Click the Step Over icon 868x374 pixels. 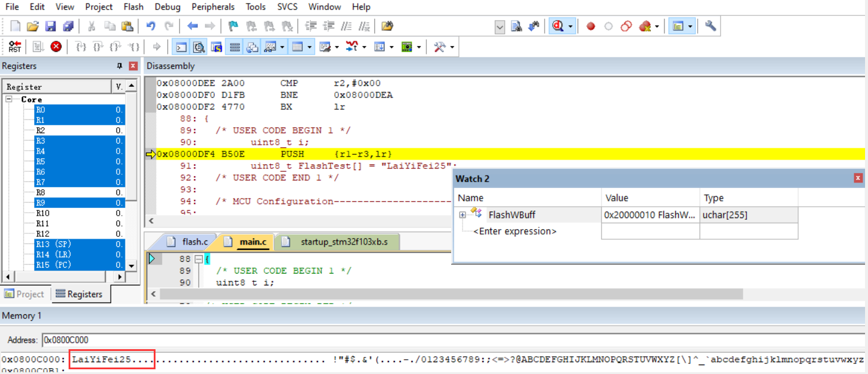(99, 47)
